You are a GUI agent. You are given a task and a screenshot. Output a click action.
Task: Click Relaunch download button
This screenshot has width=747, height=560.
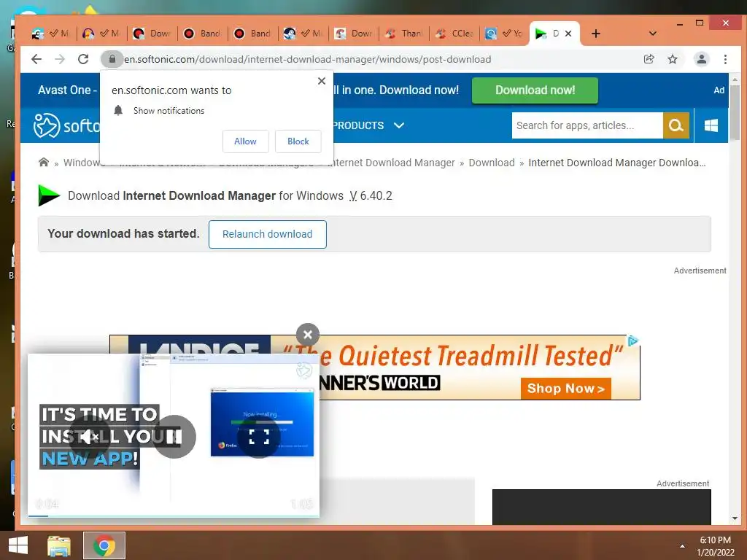pyautogui.click(x=267, y=234)
